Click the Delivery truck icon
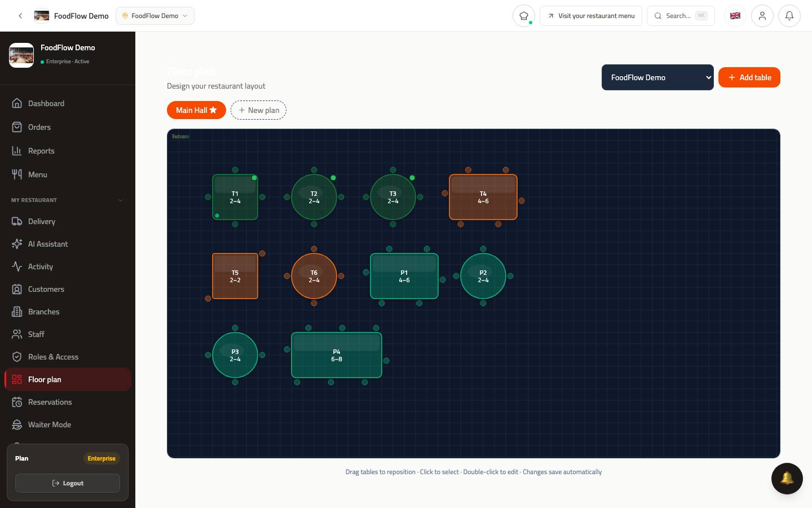Image resolution: width=812 pixels, height=508 pixels. pyautogui.click(x=17, y=221)
